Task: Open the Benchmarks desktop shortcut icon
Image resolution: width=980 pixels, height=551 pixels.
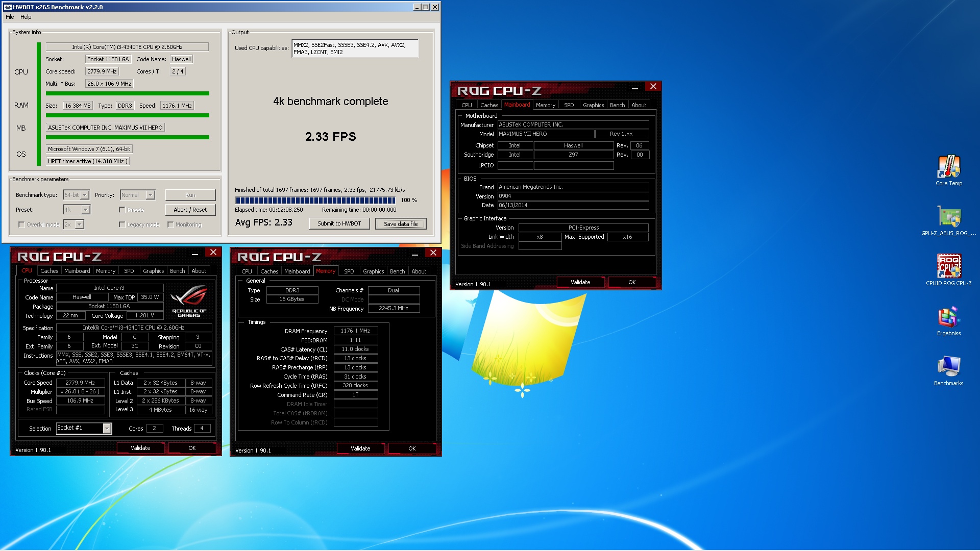Action: click(x=949, y=371)
